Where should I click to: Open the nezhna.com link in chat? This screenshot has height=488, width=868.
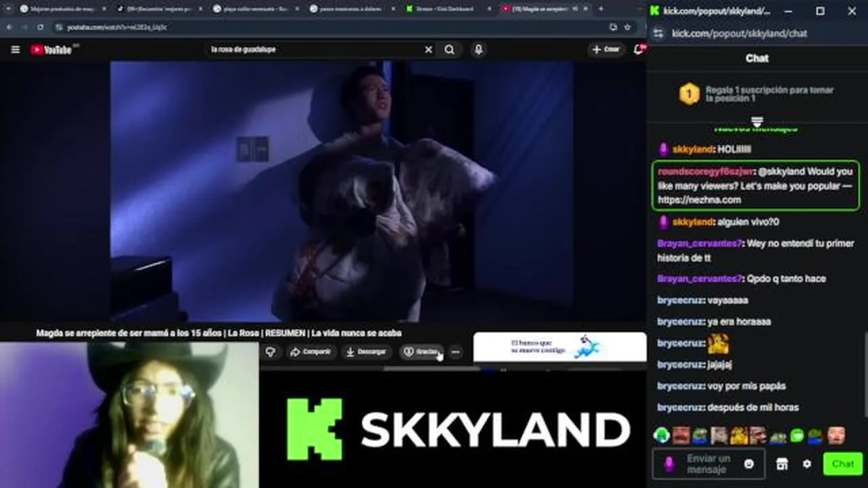(x=699, y=200)
